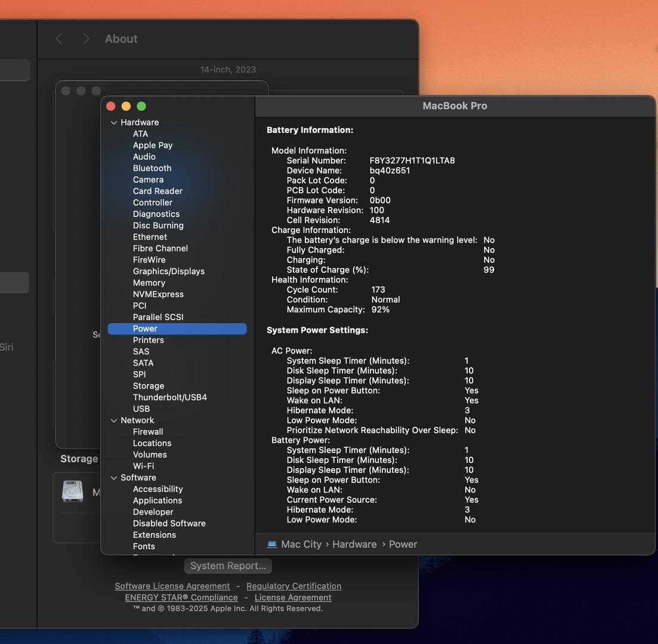Click the Battery Information heading
This screenshot has height=644, width=658.
pos(310,130)
